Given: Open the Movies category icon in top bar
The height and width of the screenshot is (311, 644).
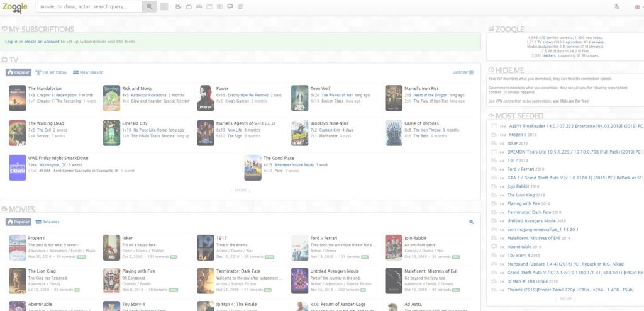Looking at the screenshot, I should 178,6.
